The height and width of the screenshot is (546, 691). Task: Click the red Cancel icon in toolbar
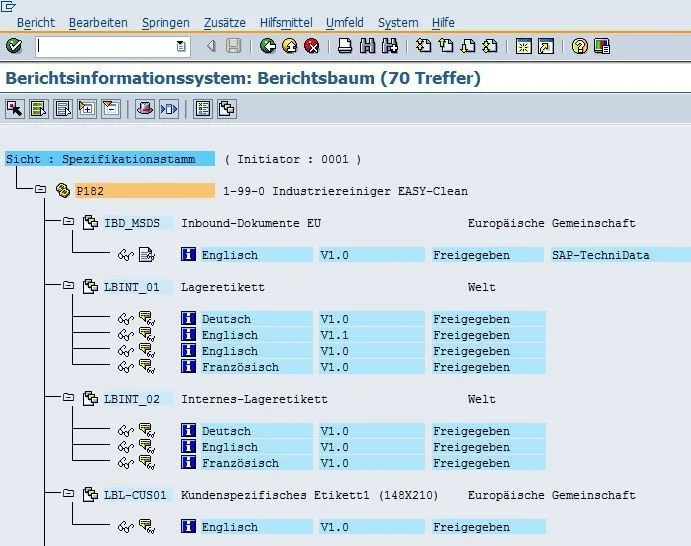312,46
